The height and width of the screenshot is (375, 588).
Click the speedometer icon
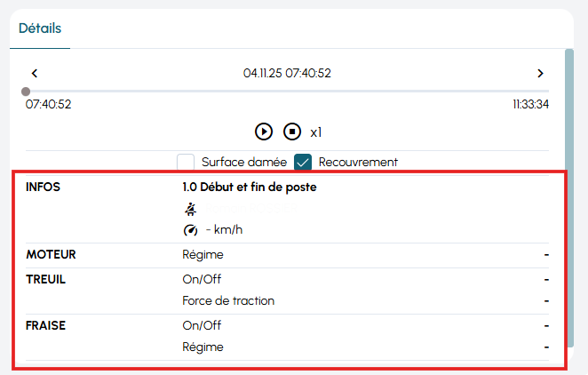click(x=189, y=230)
